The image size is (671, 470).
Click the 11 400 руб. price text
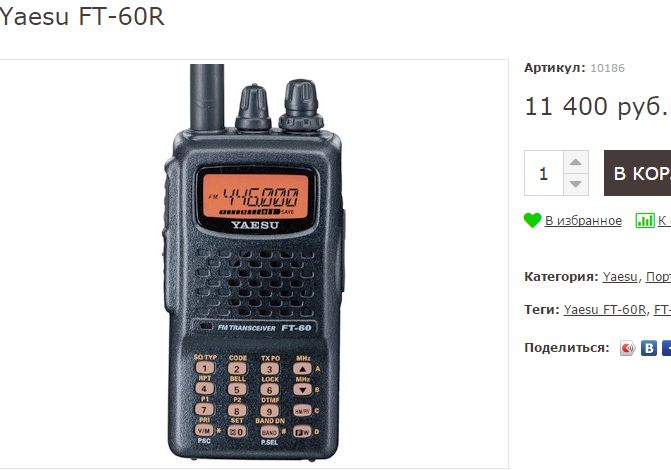coord(596,107)
